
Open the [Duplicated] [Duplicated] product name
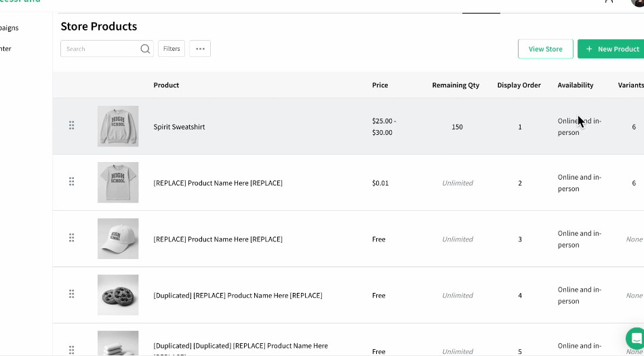[x=241, y=349]
